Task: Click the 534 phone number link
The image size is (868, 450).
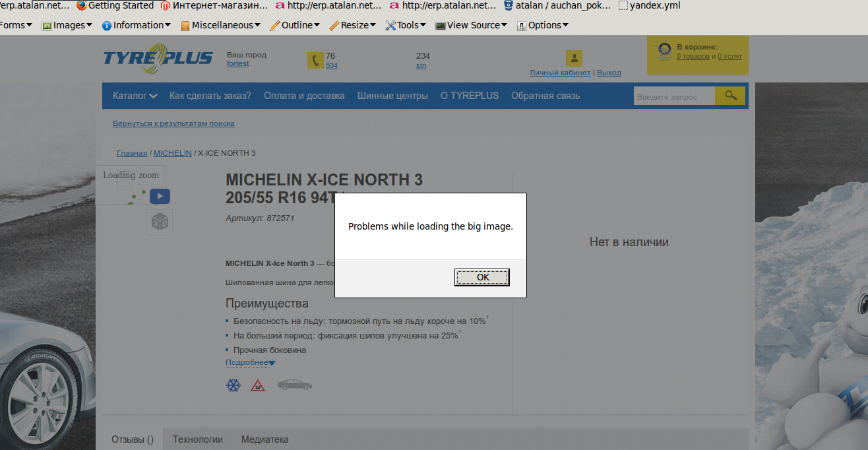Action: pos(332,65)
